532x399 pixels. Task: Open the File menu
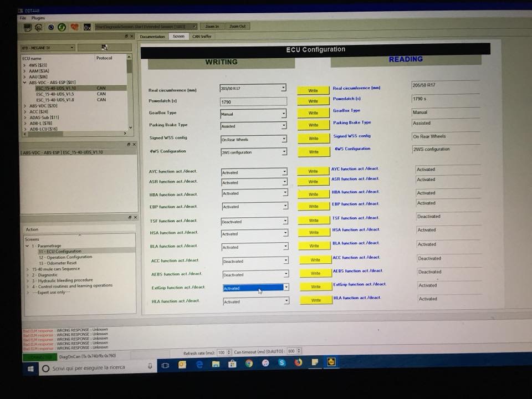click(23, 18)
